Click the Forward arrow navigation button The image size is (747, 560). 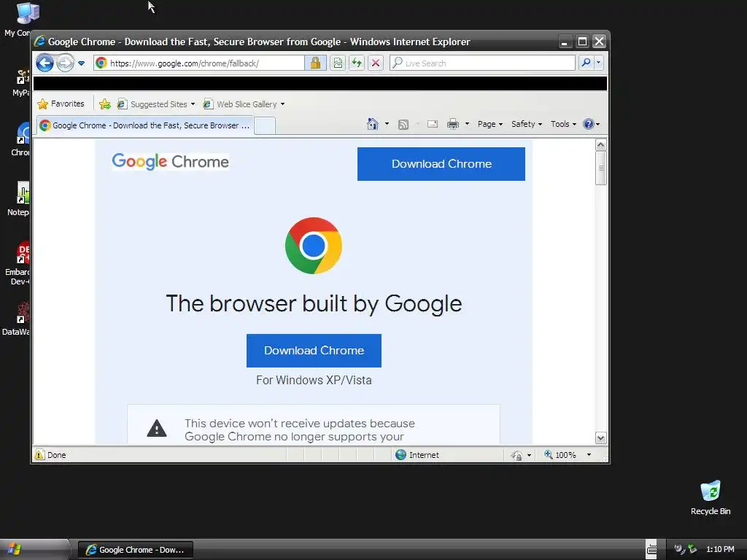tap(65, 63)
